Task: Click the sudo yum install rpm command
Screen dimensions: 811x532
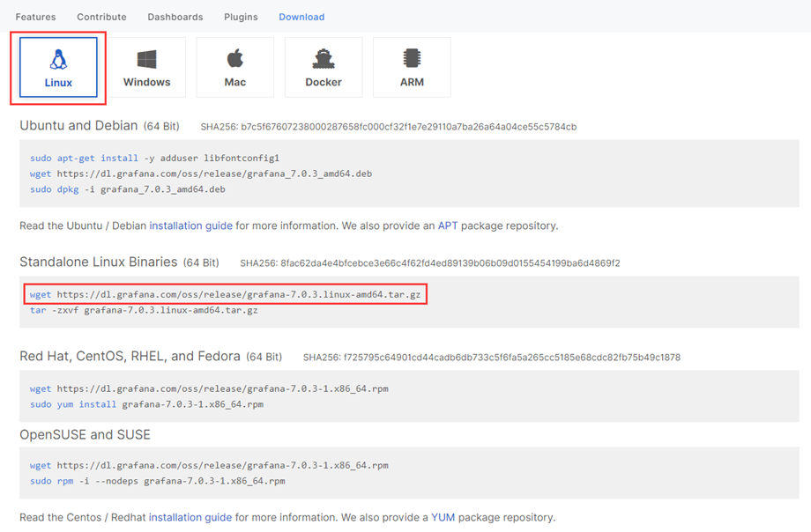Action: click(146, 404)
